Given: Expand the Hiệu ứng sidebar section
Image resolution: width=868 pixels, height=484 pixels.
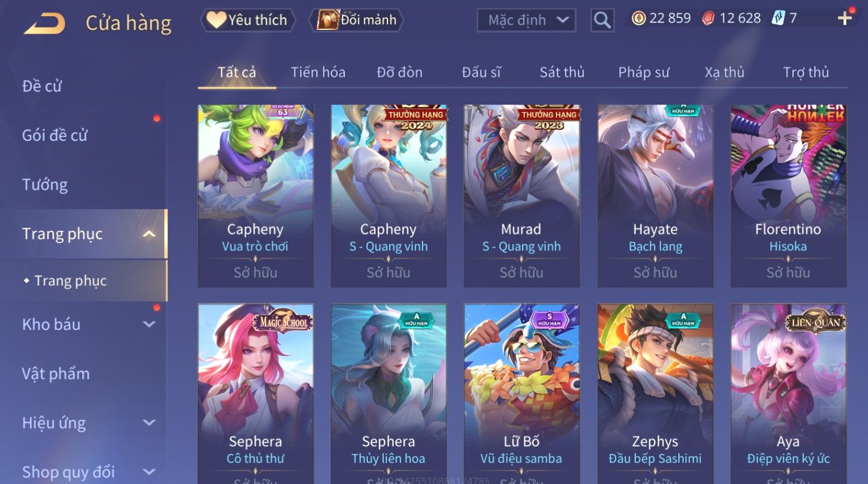Looking at the screenshot, I should tap(149, 422).
